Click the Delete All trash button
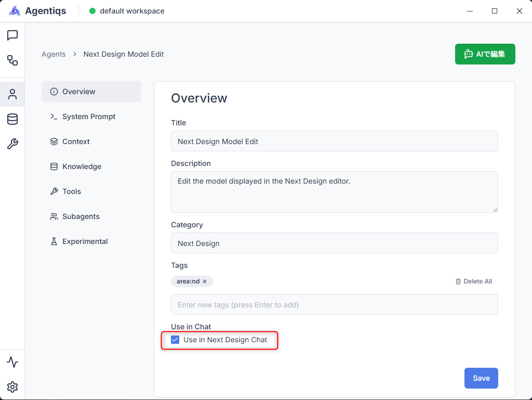The width and height of the screenshot is (532, 400). pyautogui.click(x=474, y=281)
